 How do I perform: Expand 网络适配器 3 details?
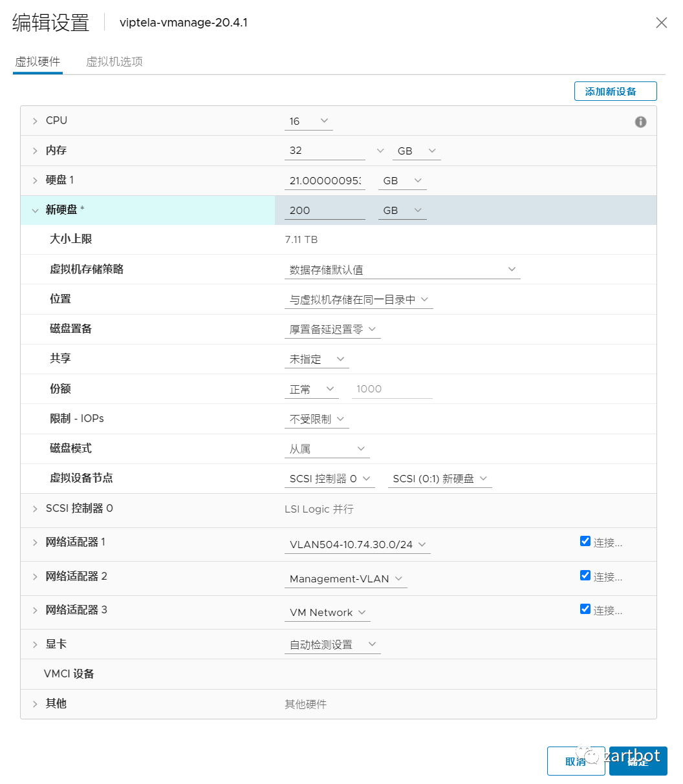click(x=35, y=610)
